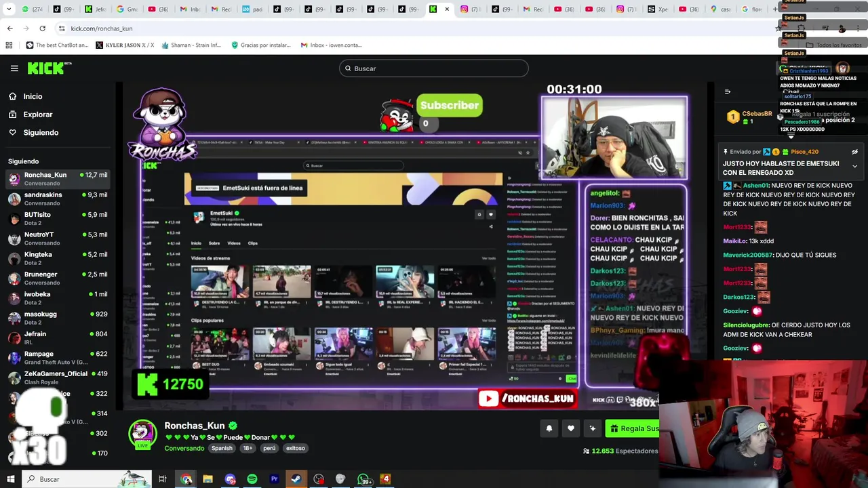This screenshot has height=488, width=868.
Task: Open the Inbox - iowen.conta bookmark
Action: [332, 45]
